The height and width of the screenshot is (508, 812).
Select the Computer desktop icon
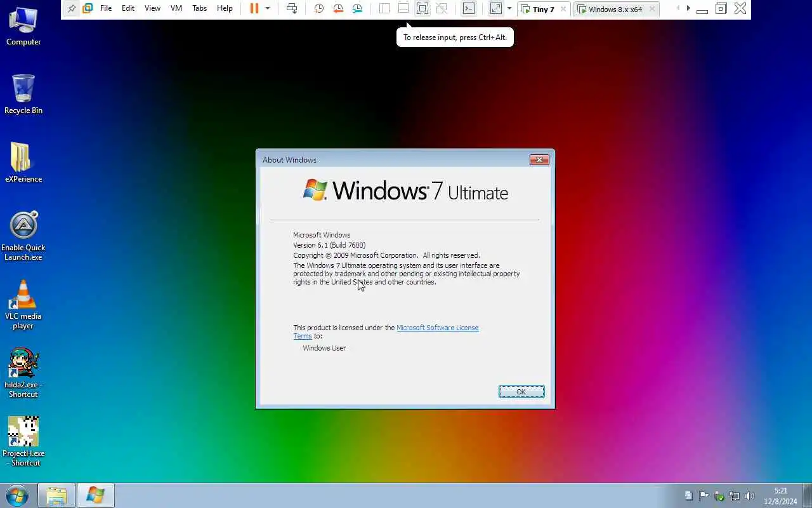[x=23, y=27]
